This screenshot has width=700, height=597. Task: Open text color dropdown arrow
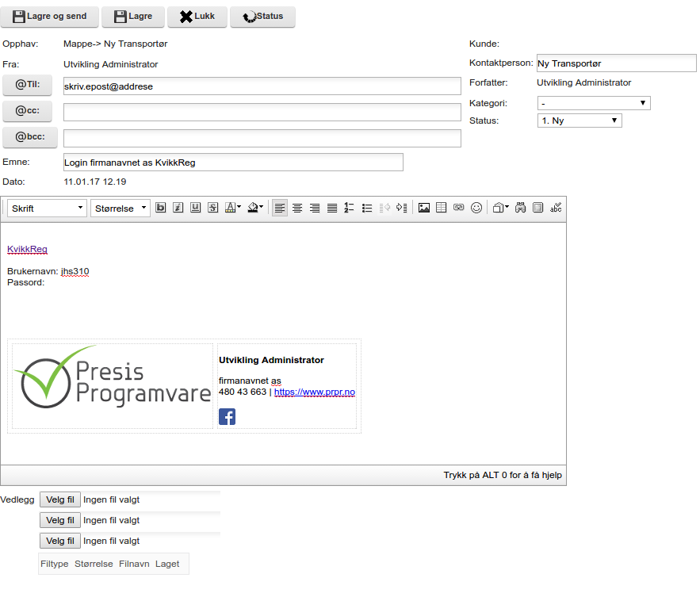(x=239, y=207)
